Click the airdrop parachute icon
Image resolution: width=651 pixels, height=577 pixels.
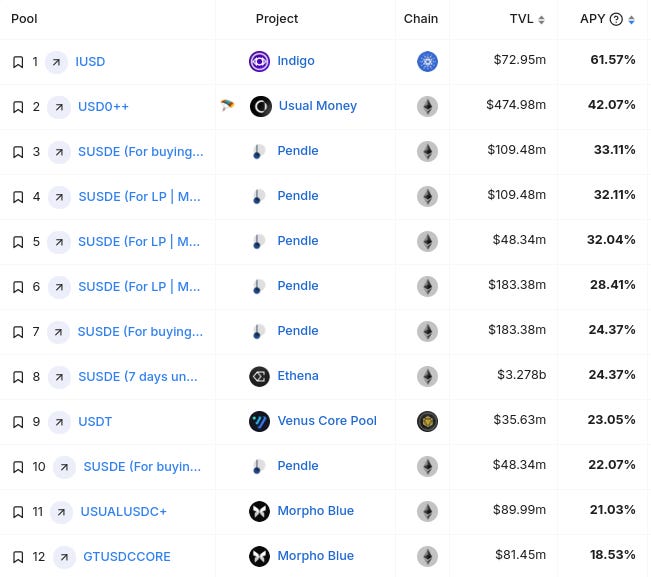pos(228,105)
